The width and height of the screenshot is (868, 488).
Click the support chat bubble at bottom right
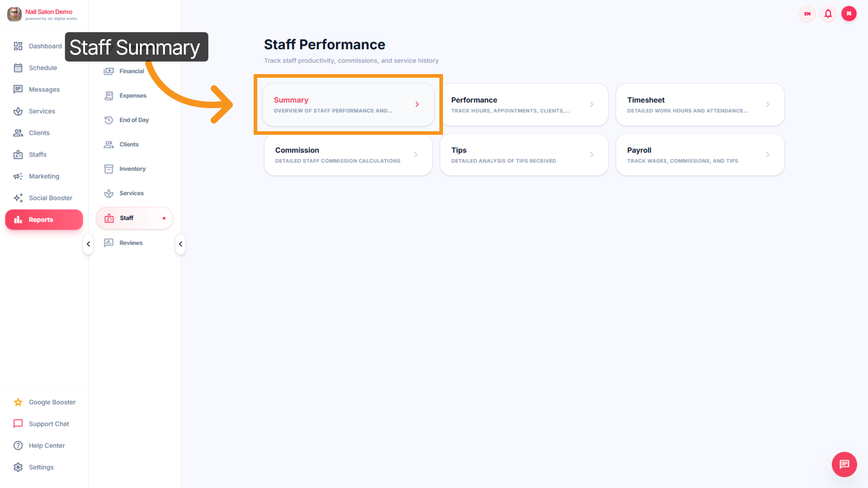coord(844,465)
